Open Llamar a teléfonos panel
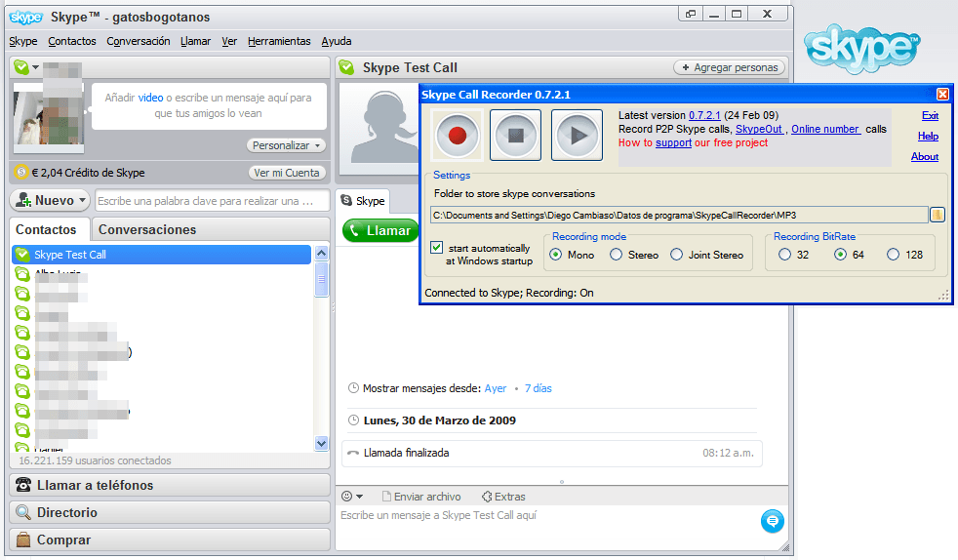The image size is (958, 560). [x=170, y=485]
